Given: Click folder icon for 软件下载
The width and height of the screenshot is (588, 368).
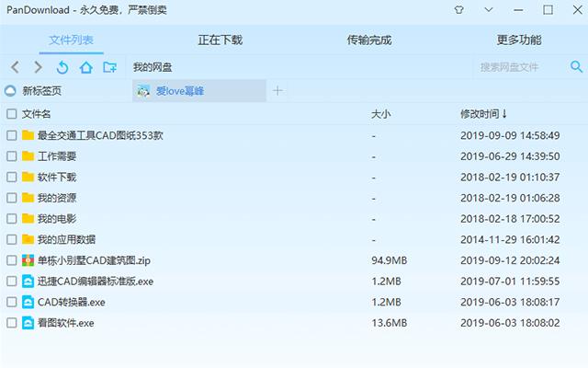Looking at the screenshot, I should click(x=28, y=177).
